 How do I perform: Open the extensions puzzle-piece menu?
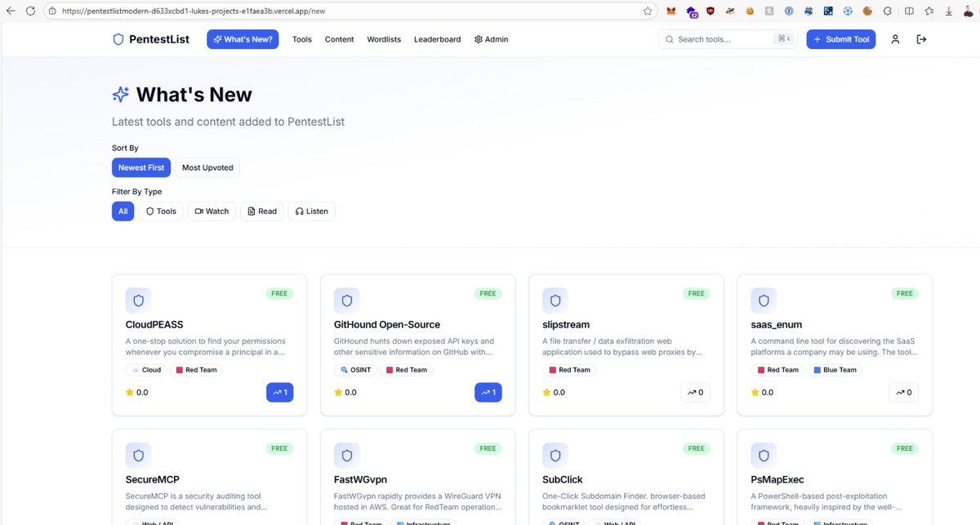click(887, 11)
